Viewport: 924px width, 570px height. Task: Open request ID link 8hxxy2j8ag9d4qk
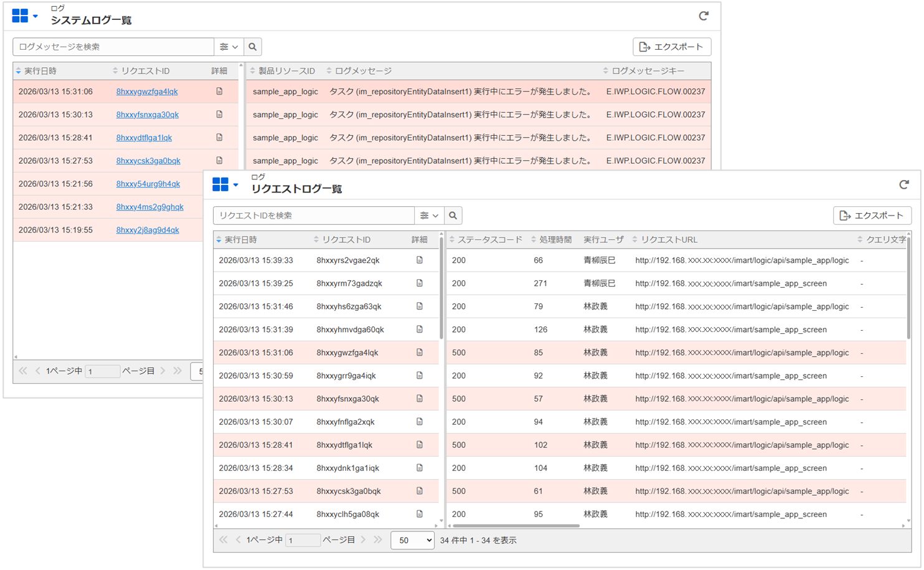point(148,230)
